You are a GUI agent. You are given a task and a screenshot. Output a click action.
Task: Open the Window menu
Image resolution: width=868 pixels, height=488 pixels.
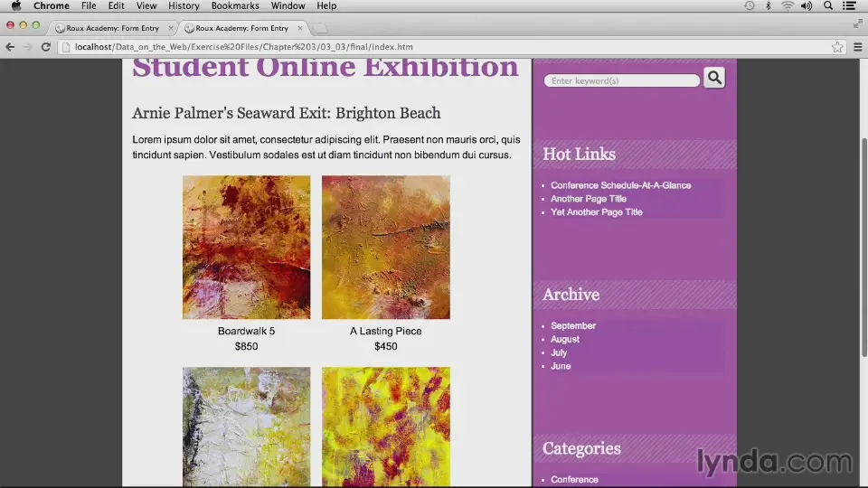[288, 5]
